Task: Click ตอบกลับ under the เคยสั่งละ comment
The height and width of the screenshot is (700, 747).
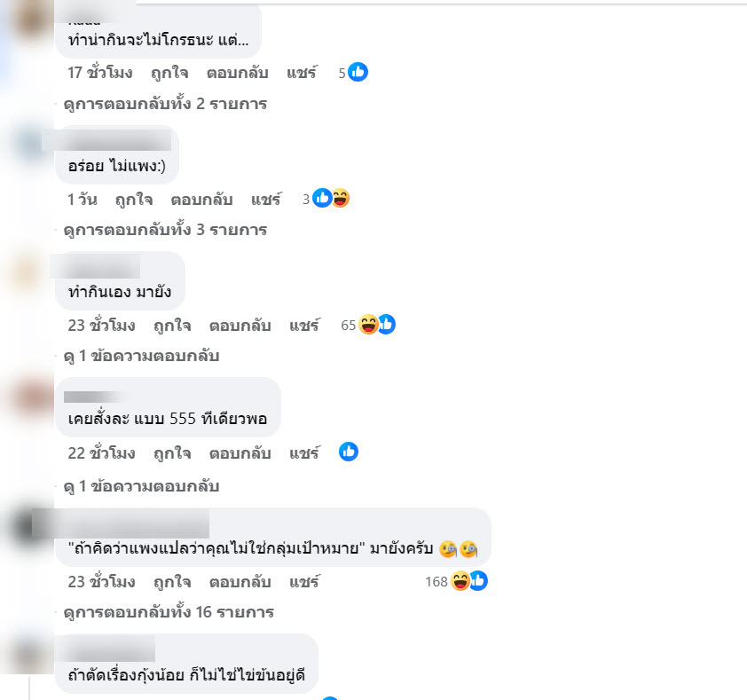Action: 240,453
